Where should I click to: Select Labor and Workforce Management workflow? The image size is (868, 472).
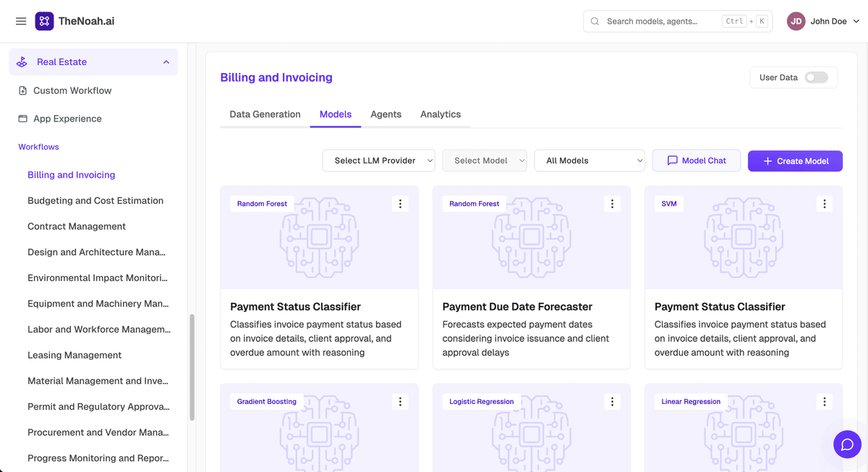pos(99,330)
